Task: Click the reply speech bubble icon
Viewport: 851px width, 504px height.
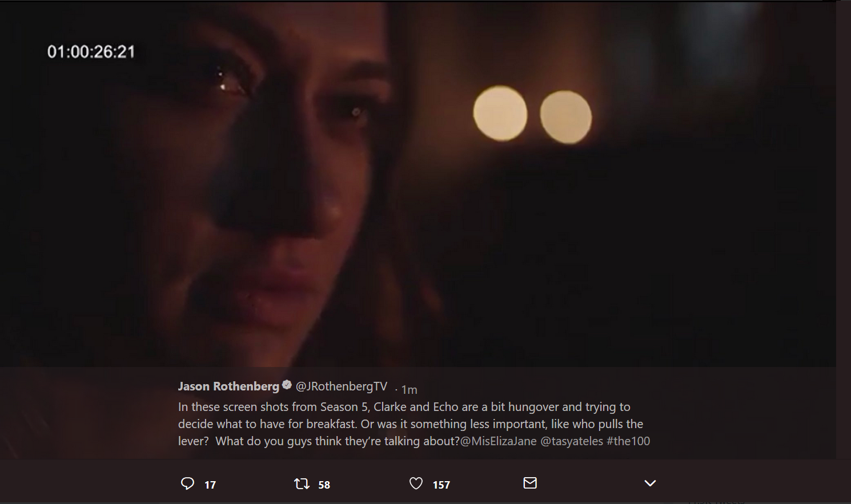Action: [187, 484]
